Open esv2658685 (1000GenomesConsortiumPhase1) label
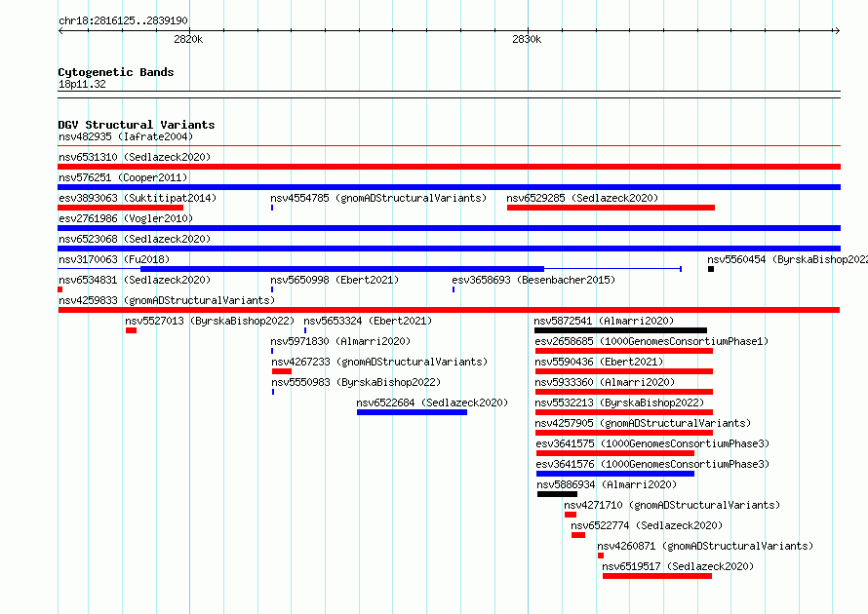 click(x=651, y=341)
